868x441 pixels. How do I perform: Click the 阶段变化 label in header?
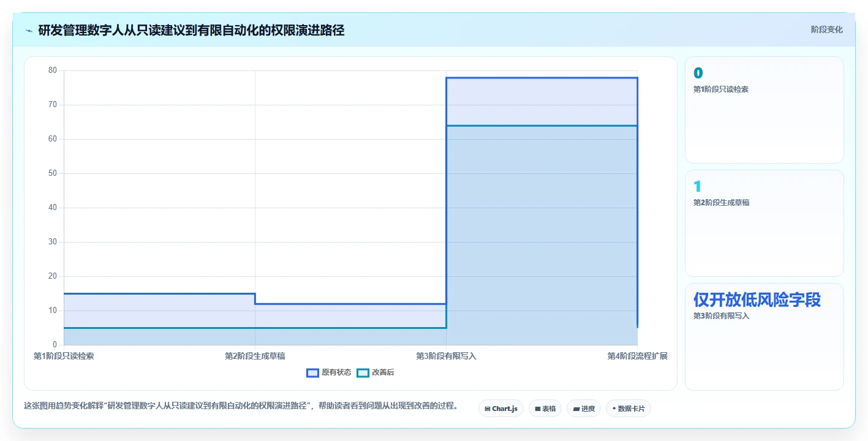tap(826, 29)
